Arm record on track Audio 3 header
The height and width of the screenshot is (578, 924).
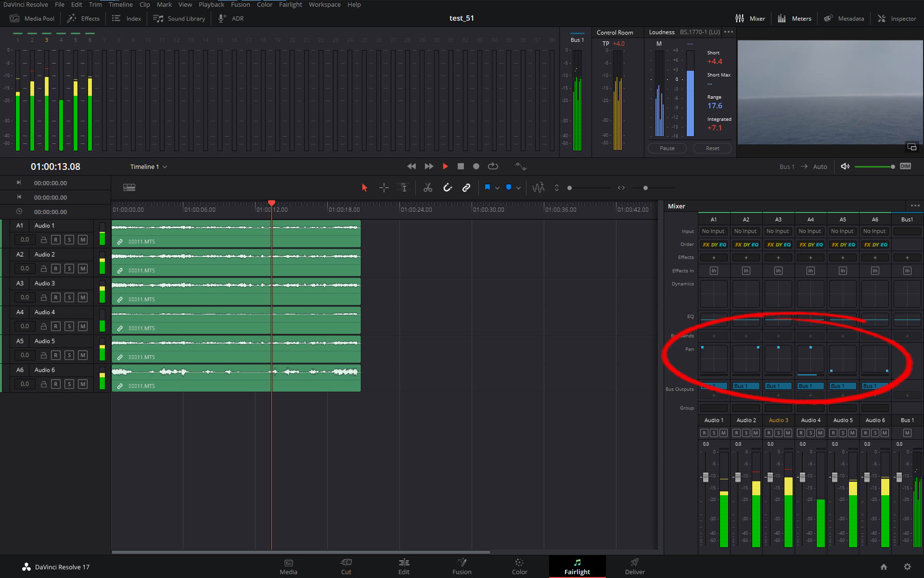56,297
